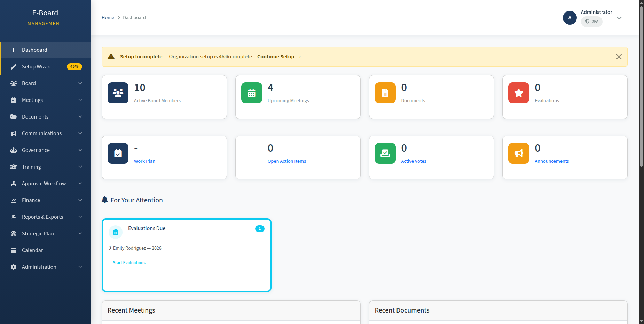Click the Active Board Members card icon

click(x=118, y=93)
